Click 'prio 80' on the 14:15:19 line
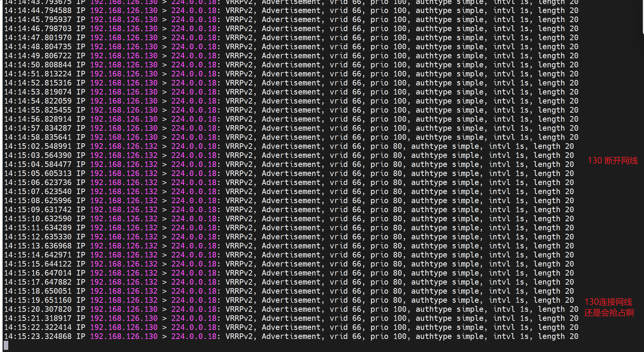 pos(386,300)
